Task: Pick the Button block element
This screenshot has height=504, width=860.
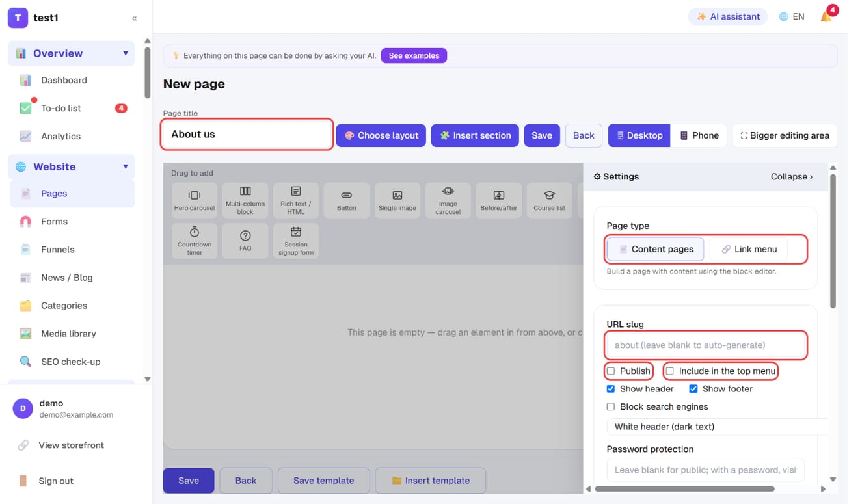Action: (347, 200)
